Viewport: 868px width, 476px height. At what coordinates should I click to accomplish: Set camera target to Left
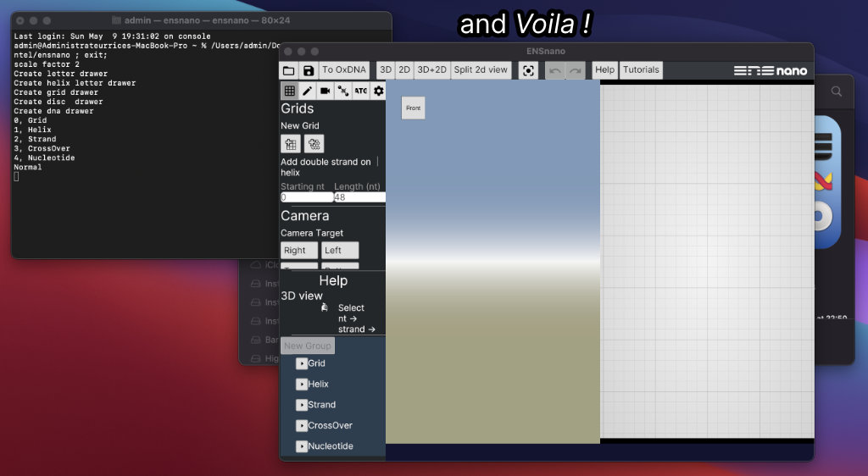pos(340,251)
